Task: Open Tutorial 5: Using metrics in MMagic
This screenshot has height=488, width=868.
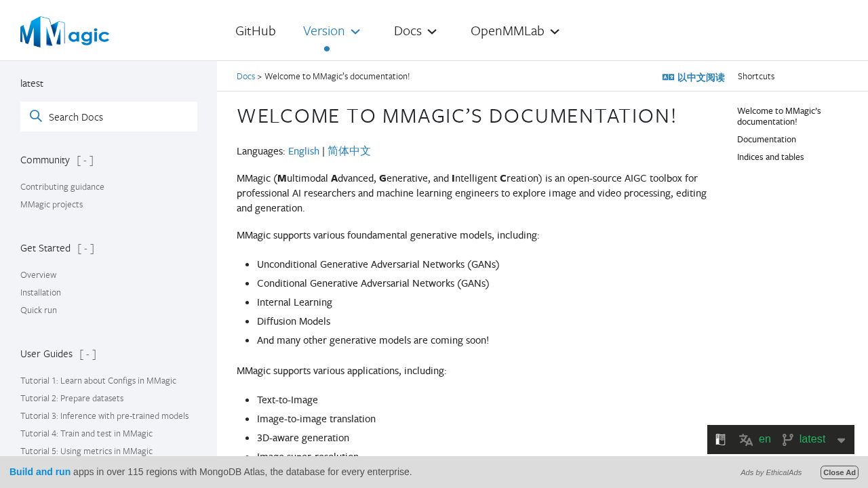Action: click(87, 451)
